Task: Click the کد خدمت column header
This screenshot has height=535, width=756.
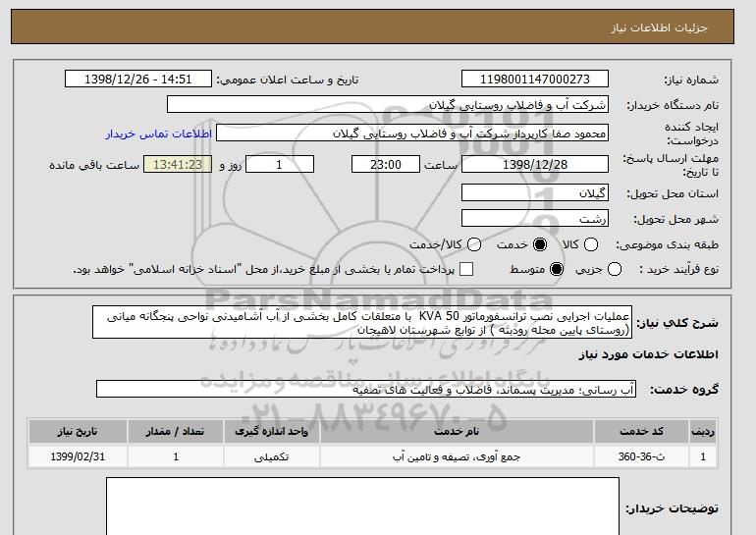Action: point(641,431)
